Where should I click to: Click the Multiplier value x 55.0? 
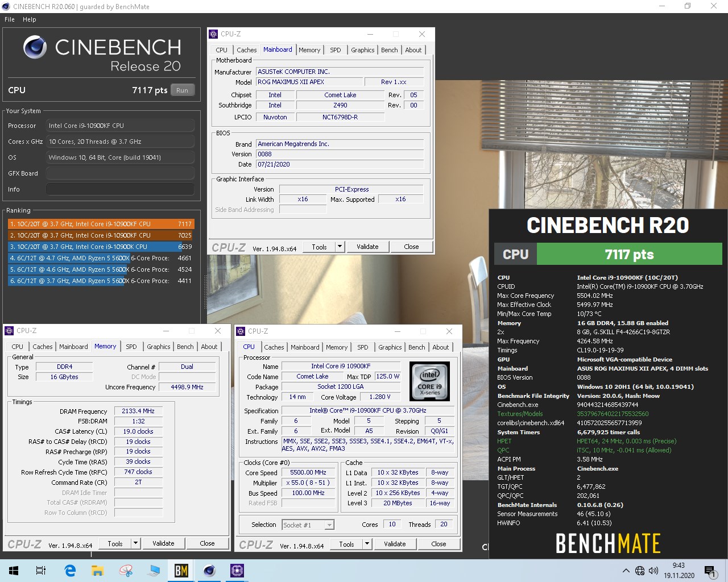tap(308, 483)
